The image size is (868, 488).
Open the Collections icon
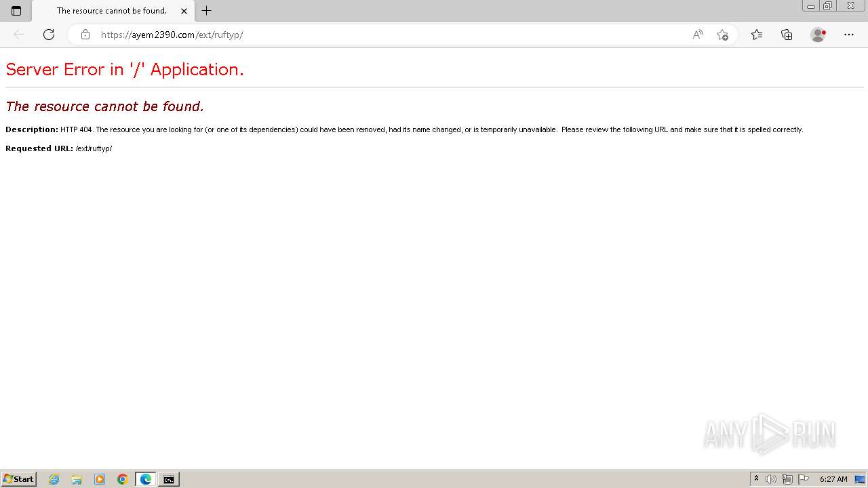[x=787, y=35]
